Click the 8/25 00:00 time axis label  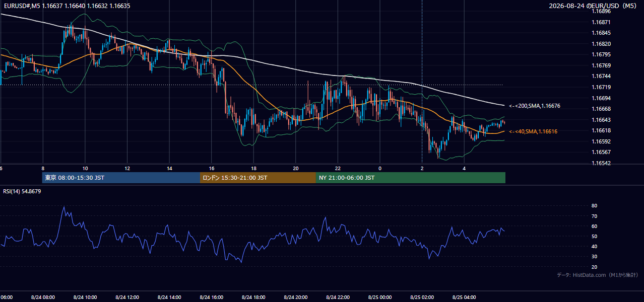point(380,297)
